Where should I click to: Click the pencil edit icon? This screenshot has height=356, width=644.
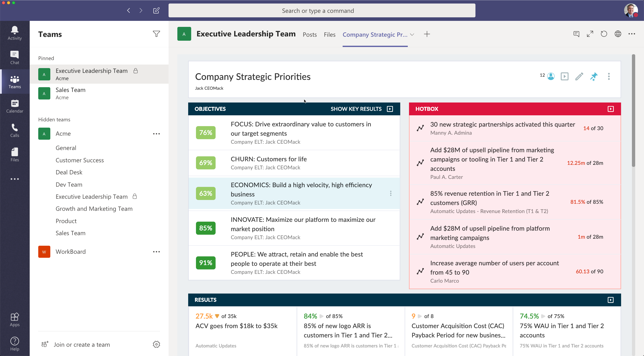(579, 76)
